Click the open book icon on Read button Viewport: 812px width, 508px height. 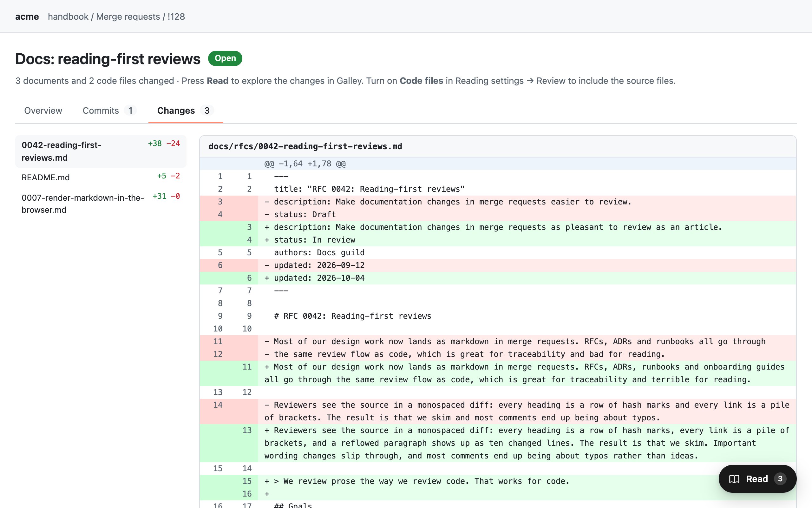(734, 479)
